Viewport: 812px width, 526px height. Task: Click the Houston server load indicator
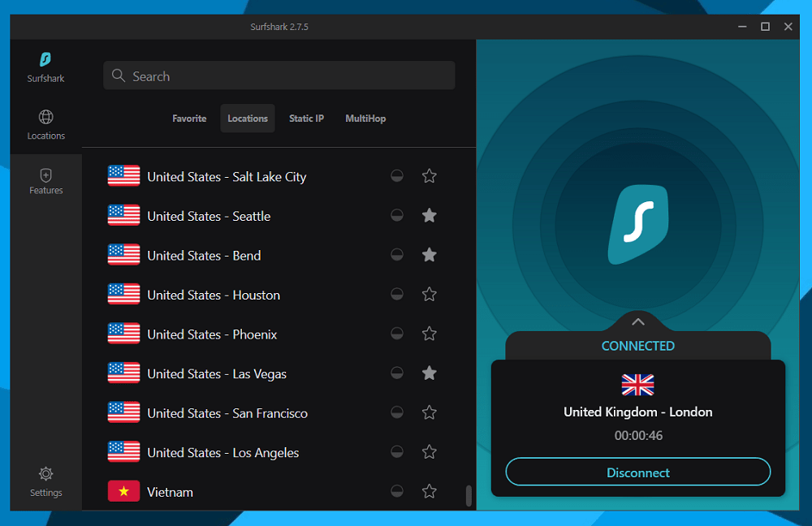397,294
